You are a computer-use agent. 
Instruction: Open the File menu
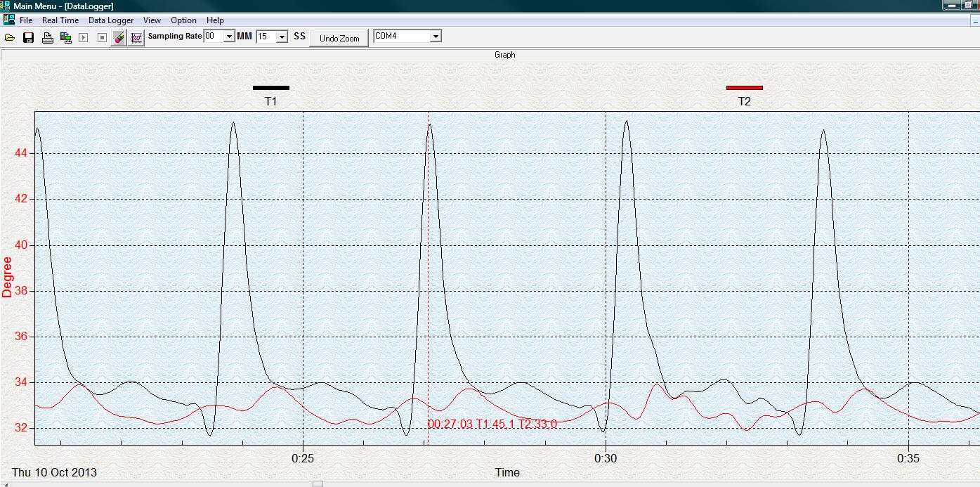(x=26, y=20)
